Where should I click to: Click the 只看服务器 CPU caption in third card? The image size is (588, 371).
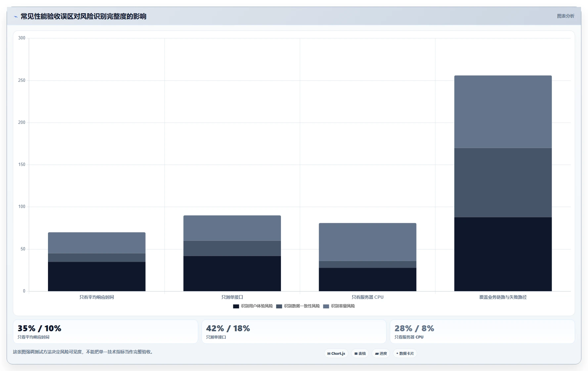click(409, 337)
